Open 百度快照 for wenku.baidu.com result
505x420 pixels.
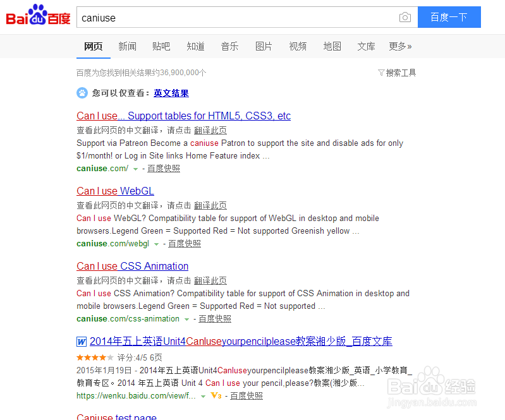tap(246, 396)
